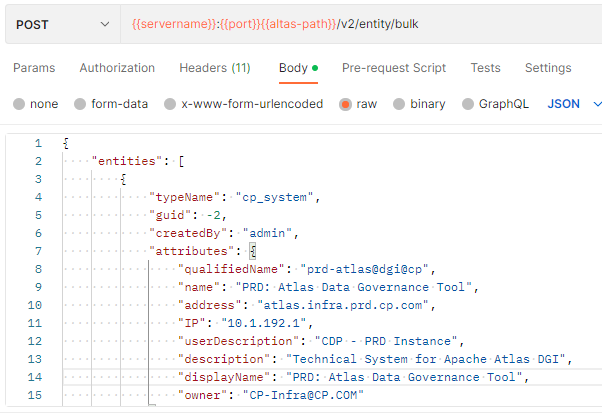The width and height of the screenshot is (602, 416).
Task: Switch to the Authorization tab
Action: click(117, 68)
